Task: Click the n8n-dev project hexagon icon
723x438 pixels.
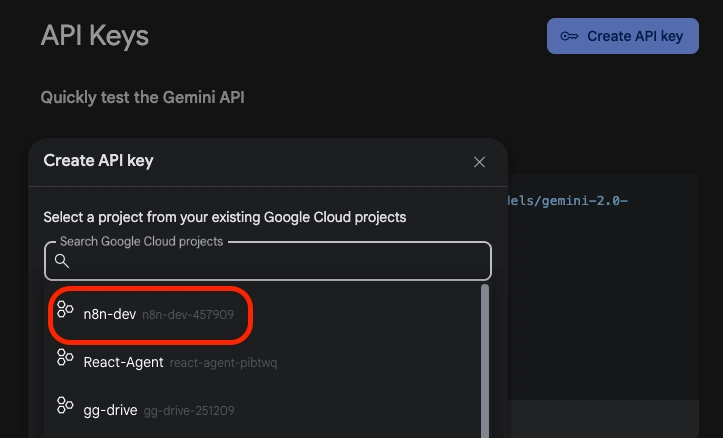Action: click(65, 309)
